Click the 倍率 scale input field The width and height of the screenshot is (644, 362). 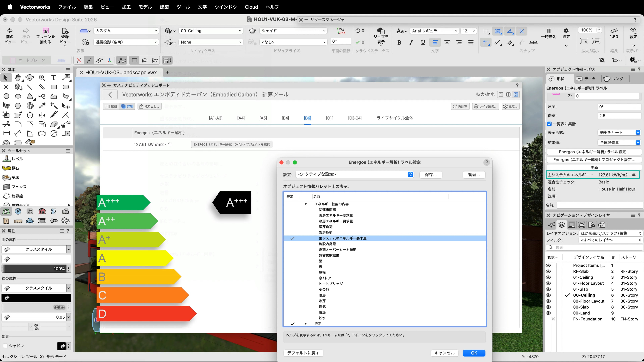click(x=619, y=116)
